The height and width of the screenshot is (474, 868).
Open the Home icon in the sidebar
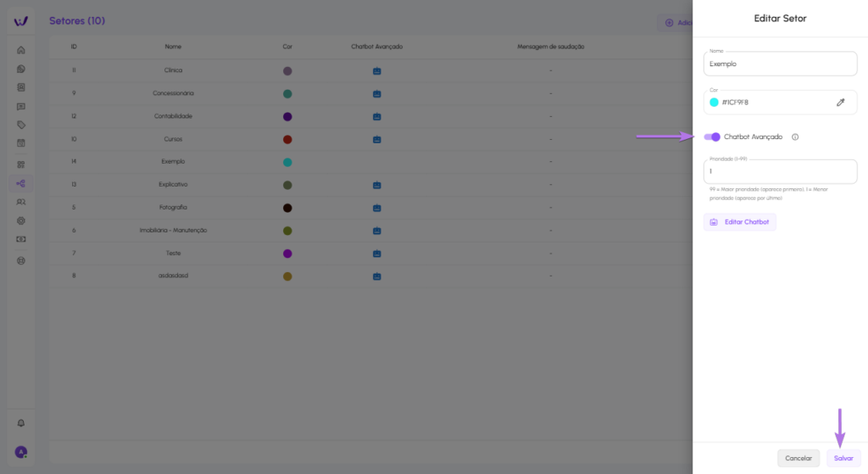(x=21, y=50)
